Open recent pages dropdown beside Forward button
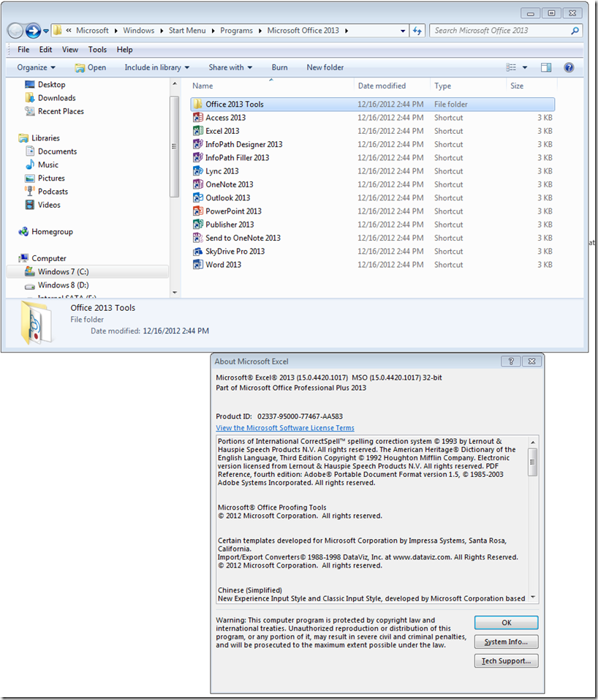598x700 pixels. 45,31
